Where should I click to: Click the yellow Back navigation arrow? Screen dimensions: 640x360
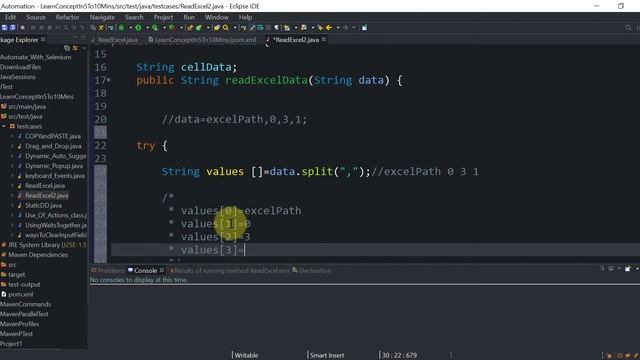329,28
